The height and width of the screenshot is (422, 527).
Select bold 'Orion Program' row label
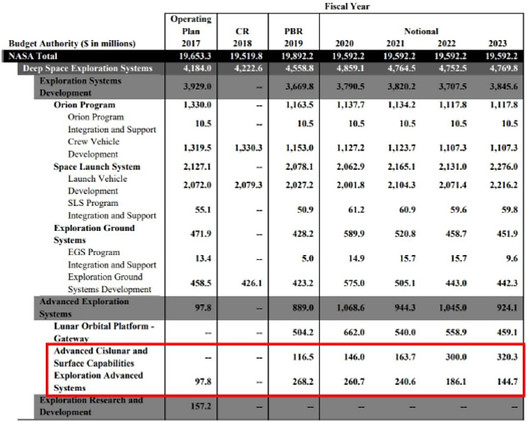[x=84, y=105]
